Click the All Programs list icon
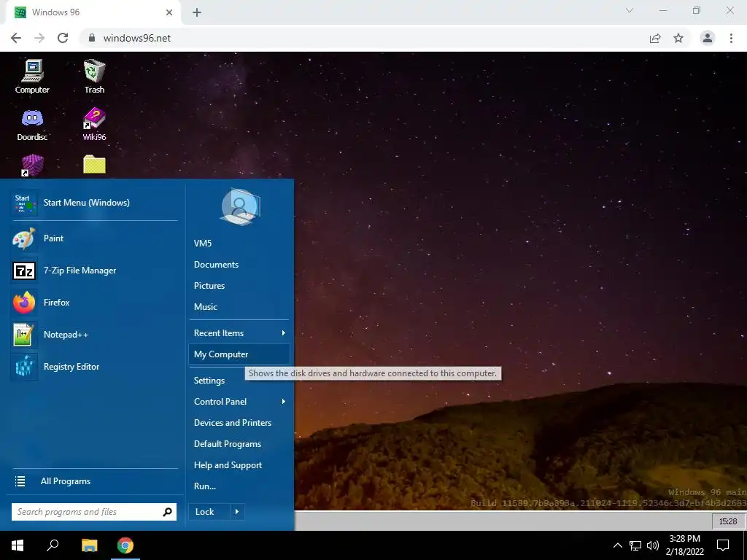 click(20, 481)
